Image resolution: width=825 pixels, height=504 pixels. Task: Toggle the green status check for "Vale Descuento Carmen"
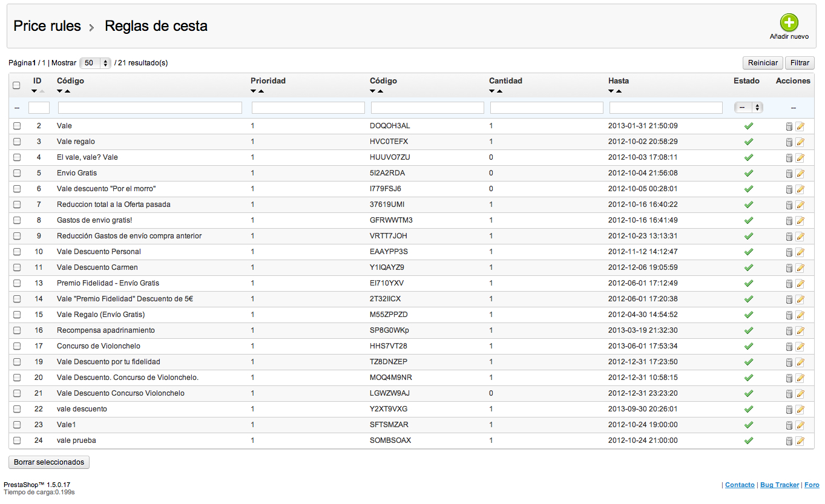click(749, 267)
